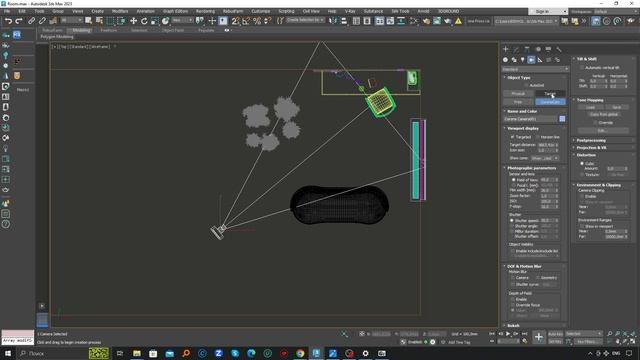Open the Utilities wrench tab icon
The height and width of the screenshot is (360, 640).
pos(559,49)
